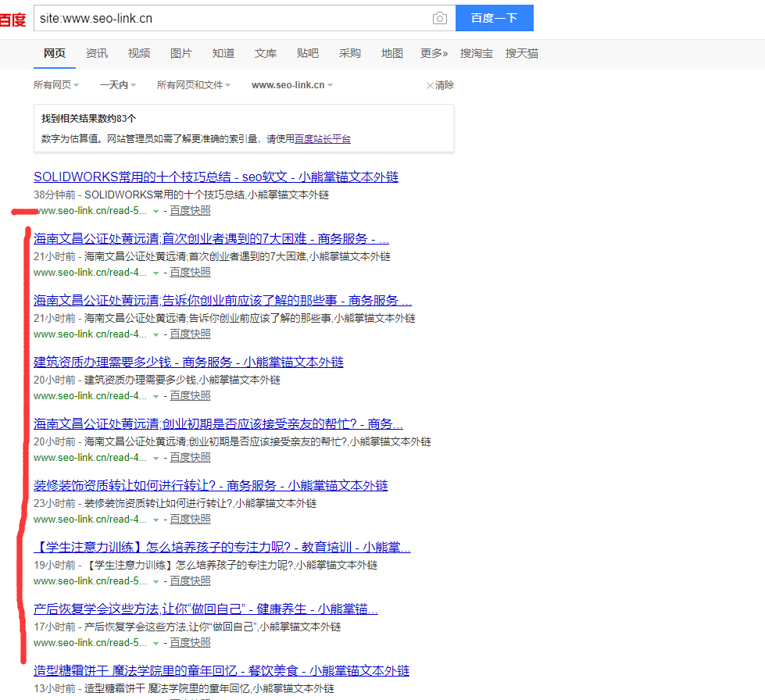The width and height of the screenshot is (765, 700).
Task: Open 造型糖霜饼干 魔法学院里的童年回忆 result
Action: [x=221, y=671]
